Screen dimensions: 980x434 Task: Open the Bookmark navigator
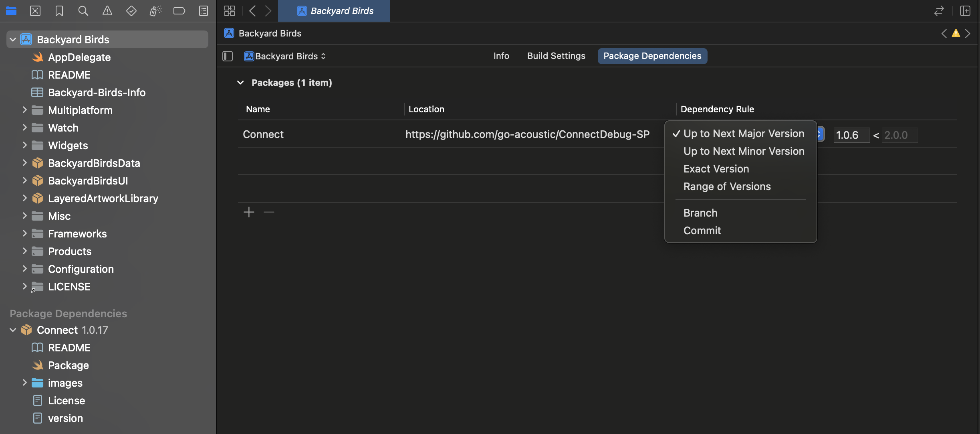pyautogui.click(x=59, y=11)
